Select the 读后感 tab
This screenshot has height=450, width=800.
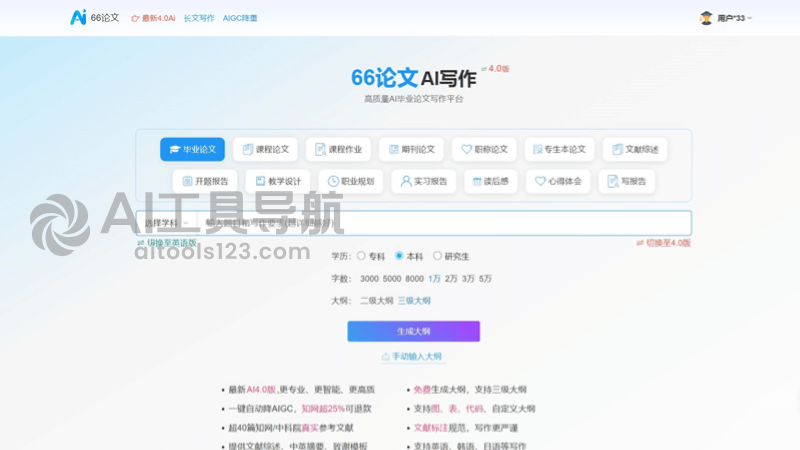coord(491,181)
